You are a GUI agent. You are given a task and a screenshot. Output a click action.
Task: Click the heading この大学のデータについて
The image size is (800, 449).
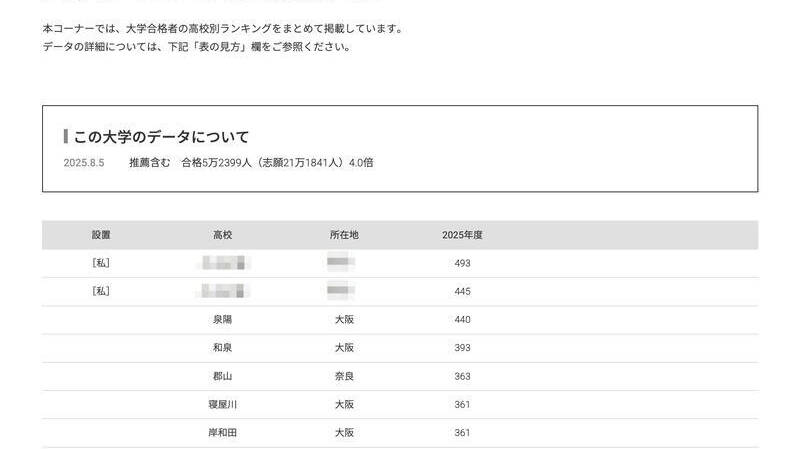161,136
